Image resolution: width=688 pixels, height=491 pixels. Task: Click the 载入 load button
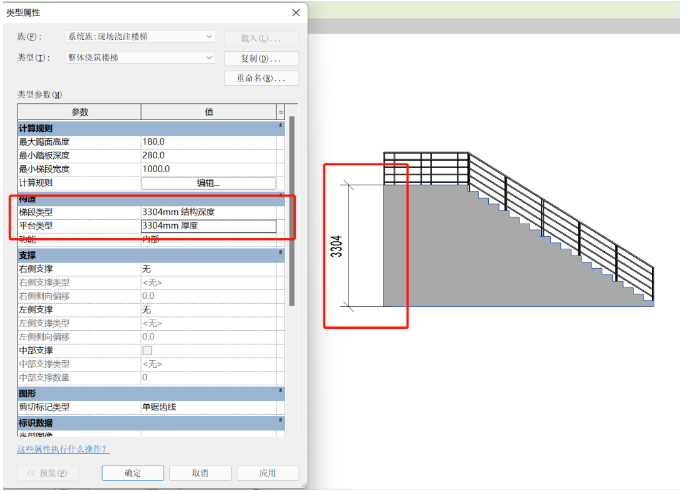point(262,38)
